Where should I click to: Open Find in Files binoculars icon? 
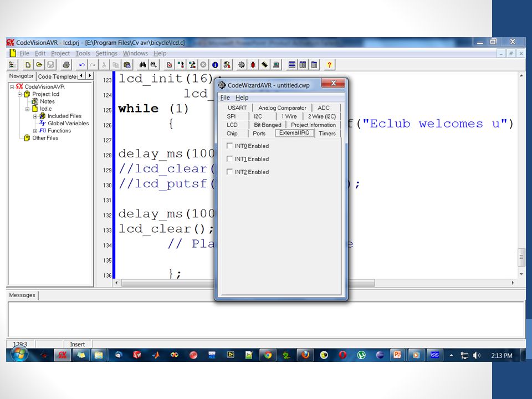point(154,64)
